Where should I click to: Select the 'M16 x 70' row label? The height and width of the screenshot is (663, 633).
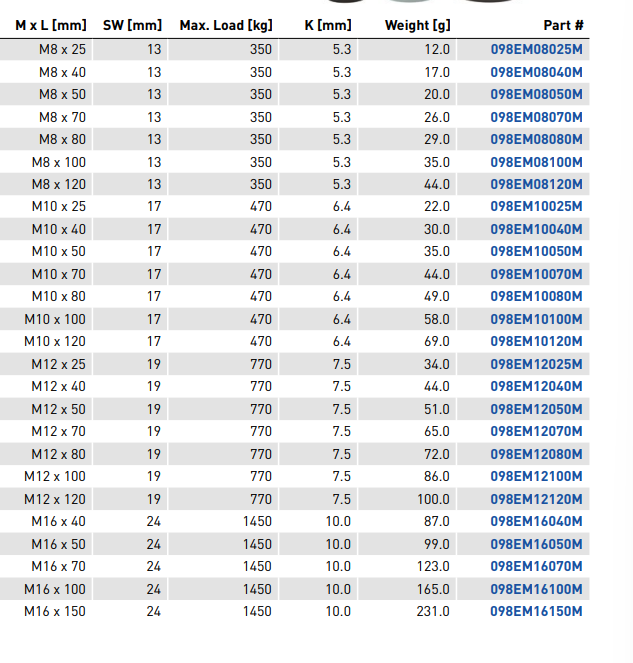[58, 567]
